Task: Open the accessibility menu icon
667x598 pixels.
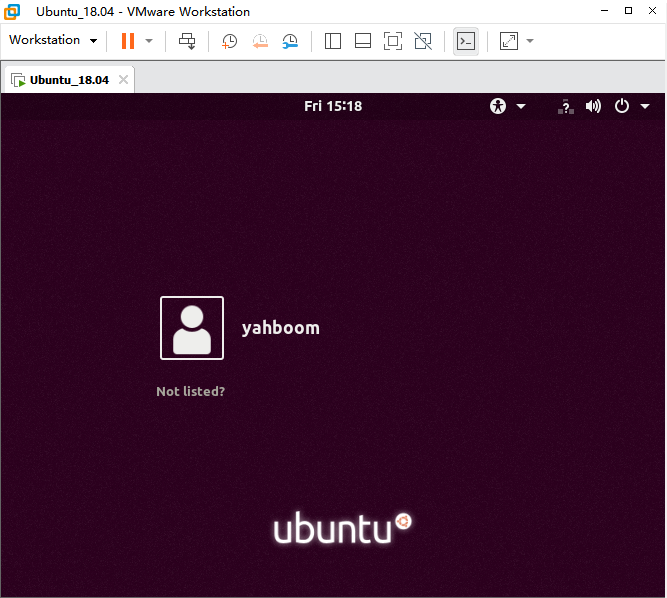Action: coord(498,106)
